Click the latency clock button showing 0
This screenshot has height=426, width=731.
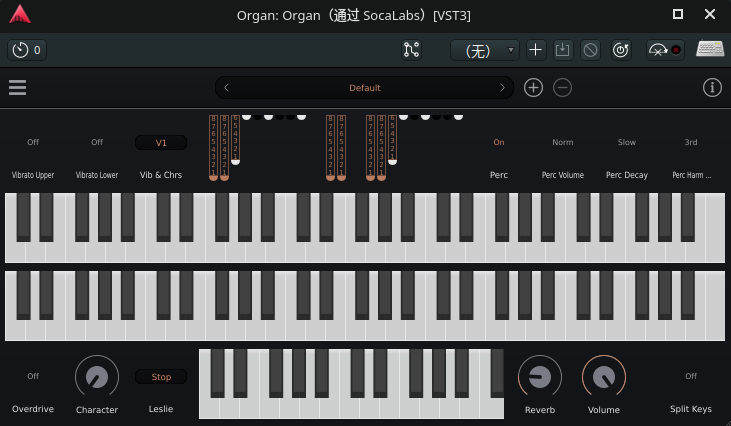tap(27, 50)
